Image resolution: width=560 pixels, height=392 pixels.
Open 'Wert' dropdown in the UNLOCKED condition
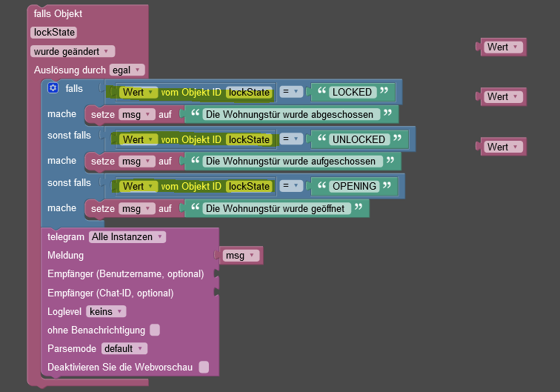[x=139, y=139]
